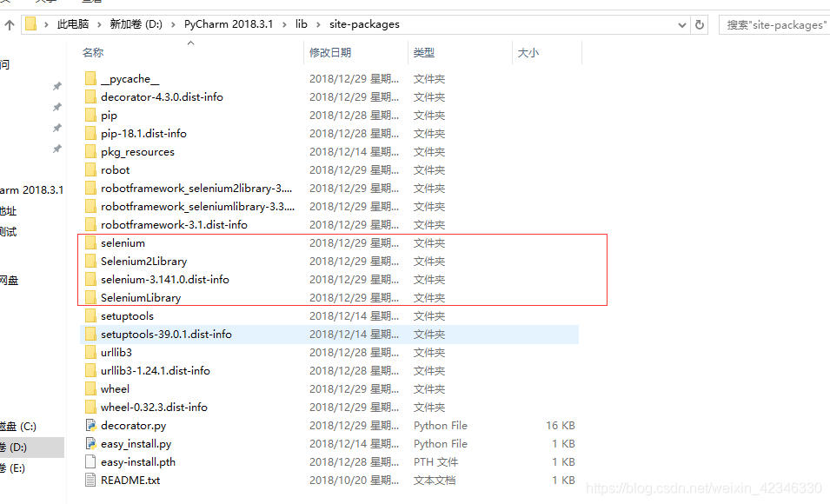Expand the address bar history dropdown
Screen dimensions: 830x504
681,24
